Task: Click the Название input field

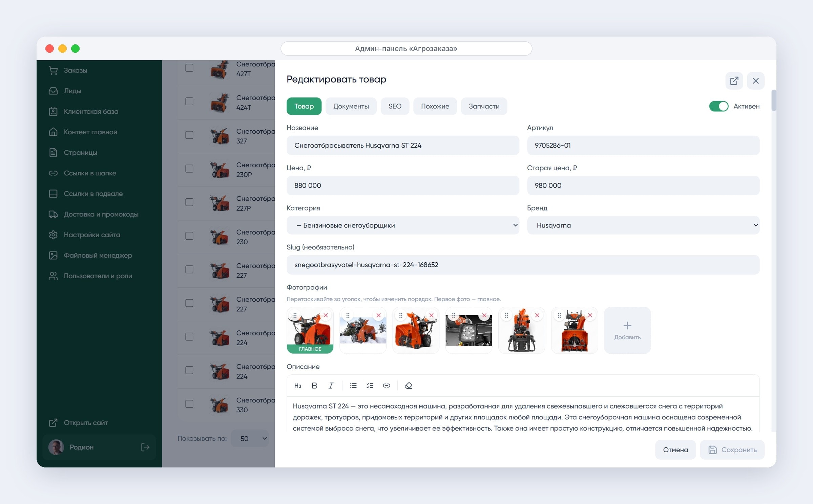Action: 403,146
